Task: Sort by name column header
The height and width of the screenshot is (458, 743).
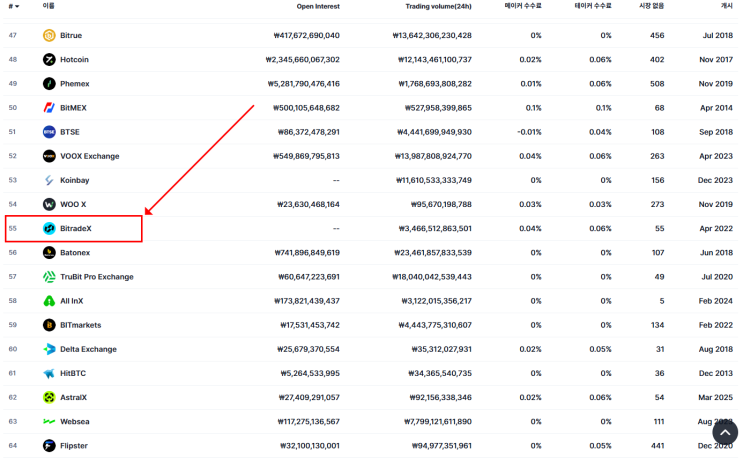Action: pyautogui.click(x=48, y=6)
